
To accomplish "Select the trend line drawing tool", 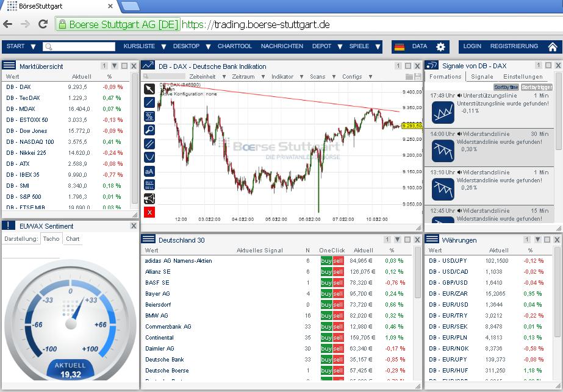I will coord(149,102).
